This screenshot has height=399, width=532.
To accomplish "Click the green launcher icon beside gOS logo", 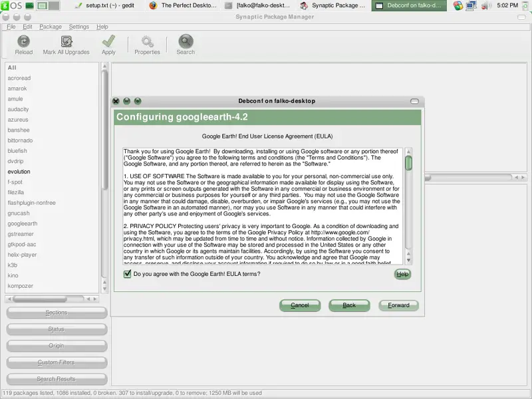I will 29,5.
